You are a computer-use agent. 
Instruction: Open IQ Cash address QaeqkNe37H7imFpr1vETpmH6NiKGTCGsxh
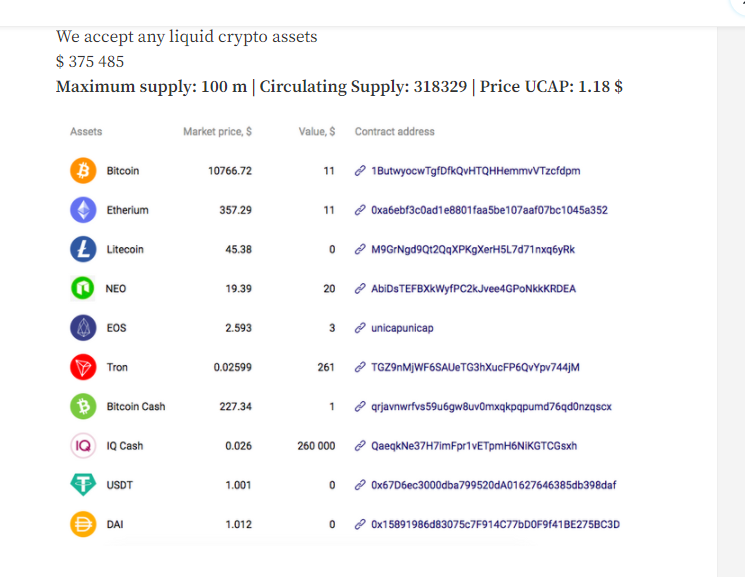point(474,446)
